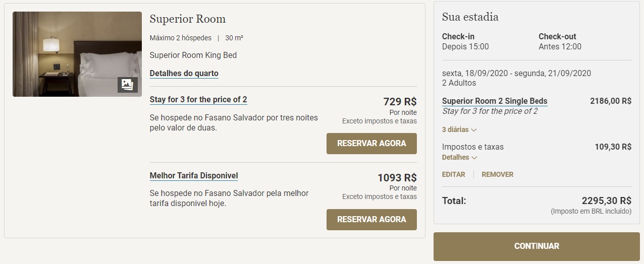Click the stay date range text

[516, 73]
